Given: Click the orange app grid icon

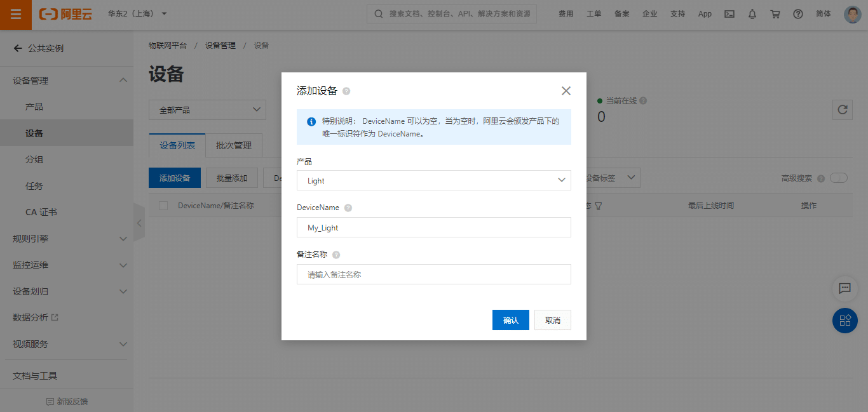Looking at the screenshot, I should coord(844,321).
